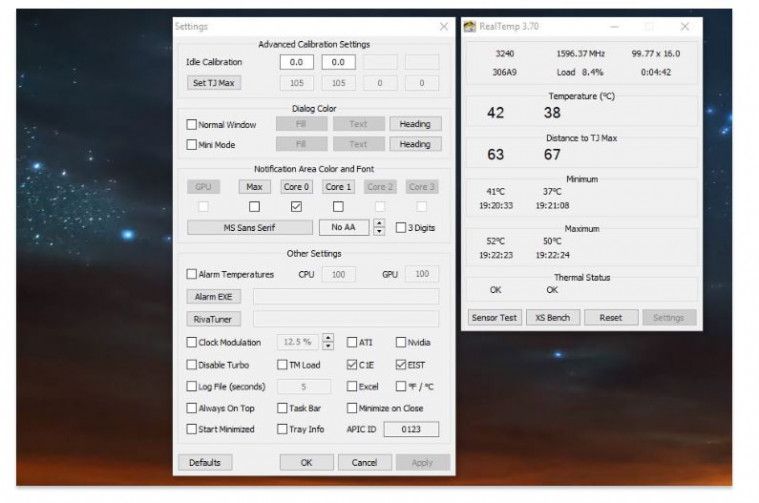This screenshot has height=503, width=759.
Task: Close the Settings dialog window
Action: point(444,27)
